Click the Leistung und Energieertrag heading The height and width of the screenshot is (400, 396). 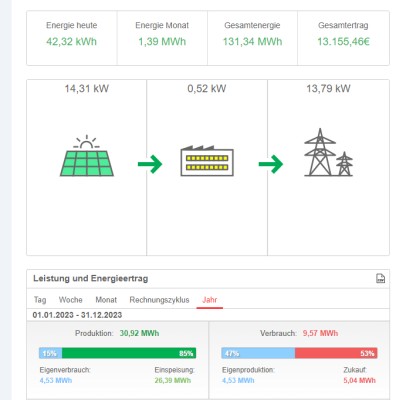[91, 278]
